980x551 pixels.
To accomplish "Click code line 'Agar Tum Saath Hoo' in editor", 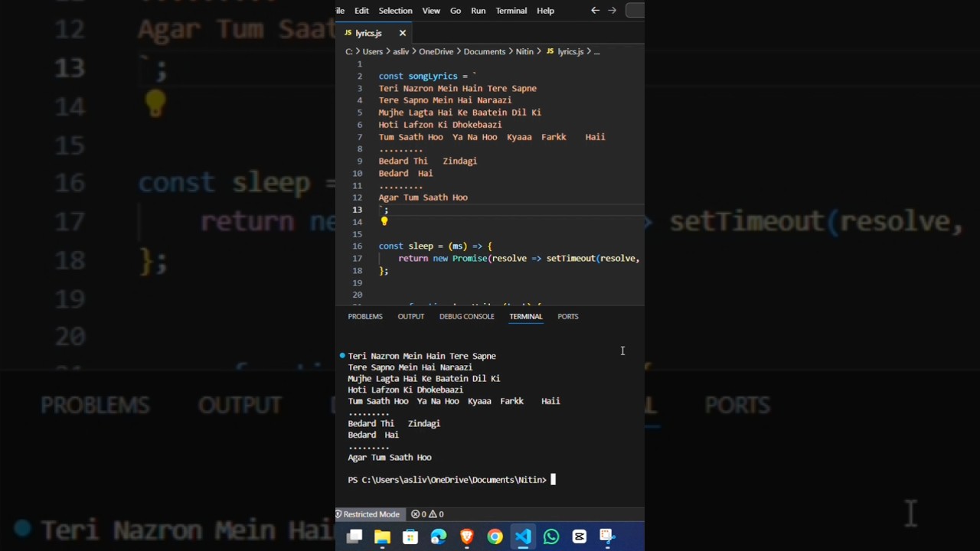I will click(423, 197).
